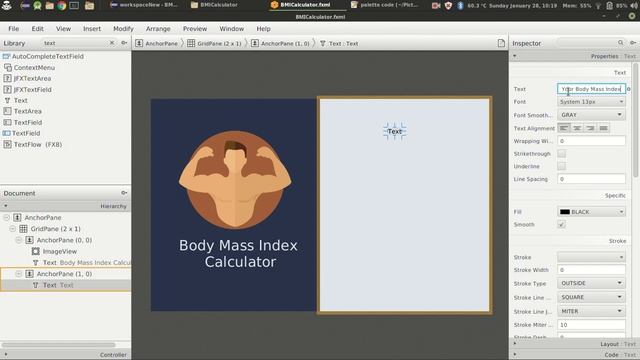Image resolution: width=640 pixels, height=360 pixels.
Task: Click the Line Spacing field
Action: coord(591,179)
